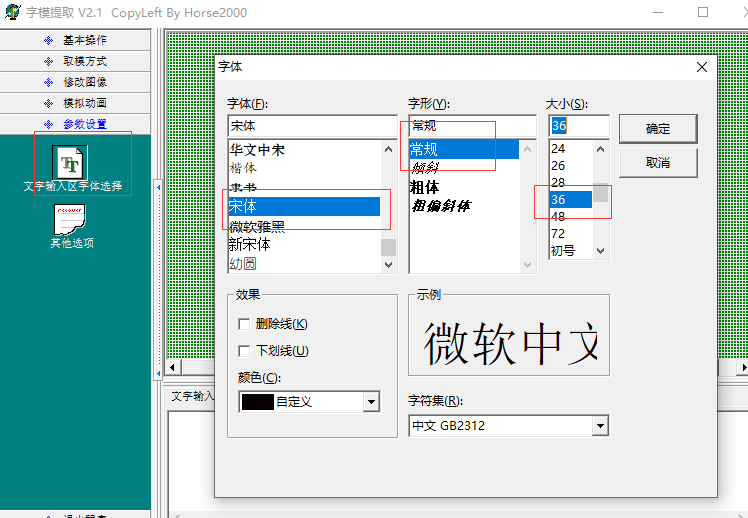Check the 删除线(K) strikethrough checkbox

pyautogui.click(x=244, y=324)
